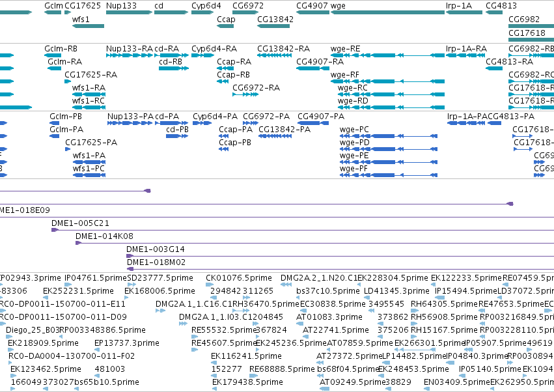Select the CG17618 gene label
The width and height of the screenshot is (554, 392).
pos(527,33)
